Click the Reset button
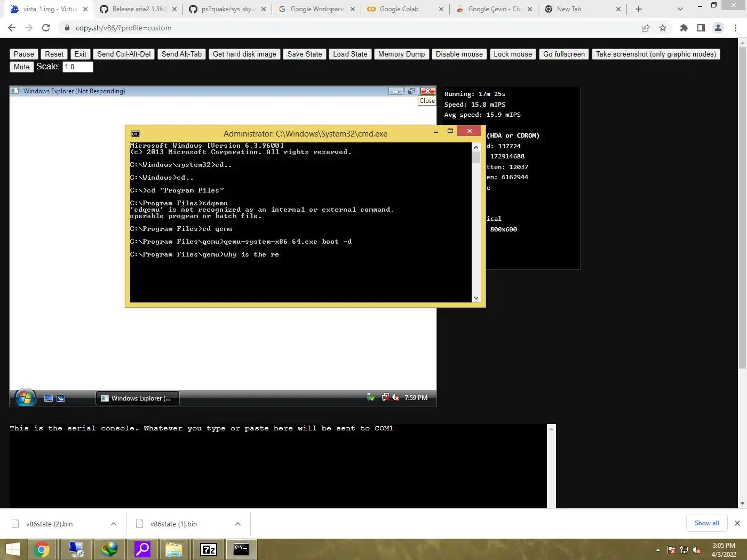 click(x=54, y=54)
